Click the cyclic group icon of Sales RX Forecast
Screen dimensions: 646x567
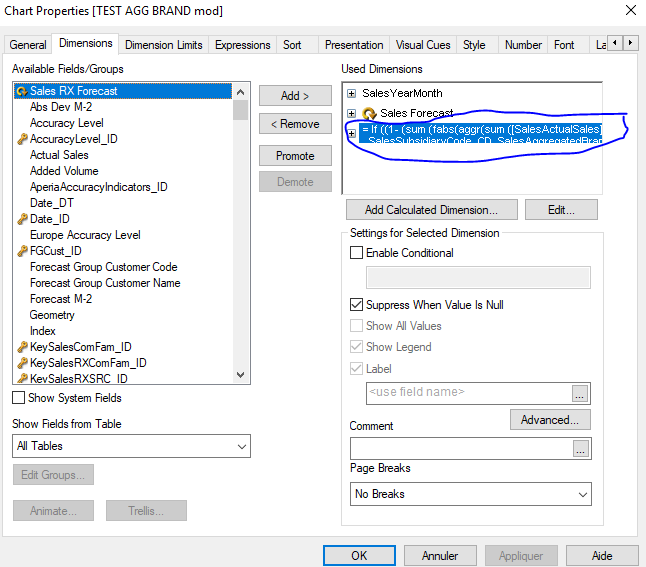point(22,91)
